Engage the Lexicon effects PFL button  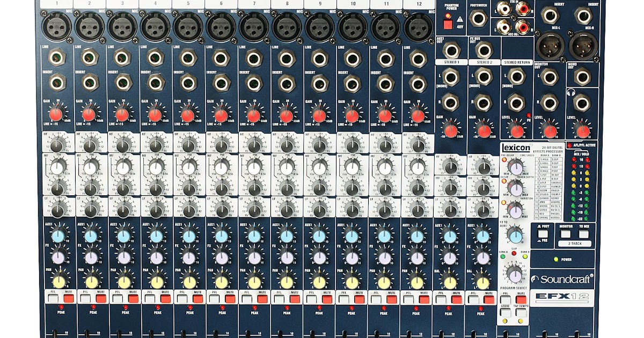point(505,300)
